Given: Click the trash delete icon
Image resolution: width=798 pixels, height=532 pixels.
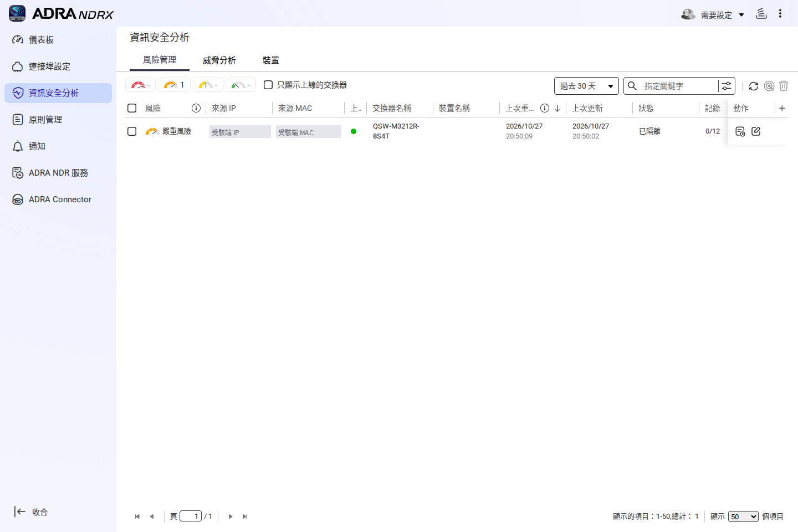Looking at the screenshot, I should 784,86.
